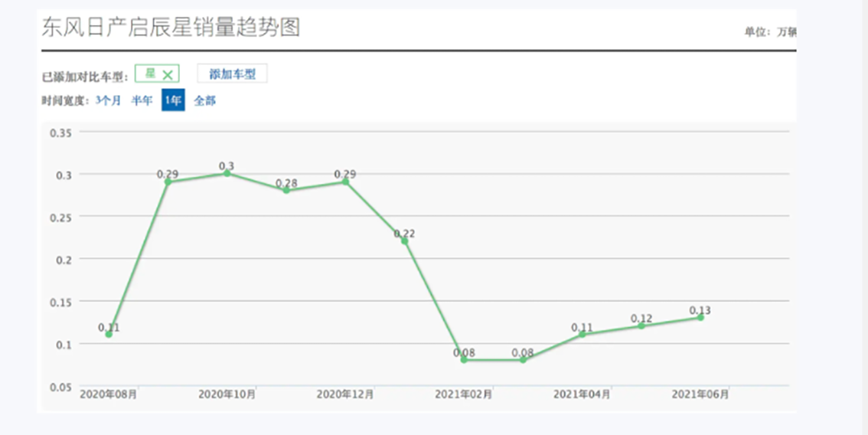This screenshot has height=435, width=868.
Task: Click the data point labeled 0.28
Action: pyautogui.click(x=286, y=190)
